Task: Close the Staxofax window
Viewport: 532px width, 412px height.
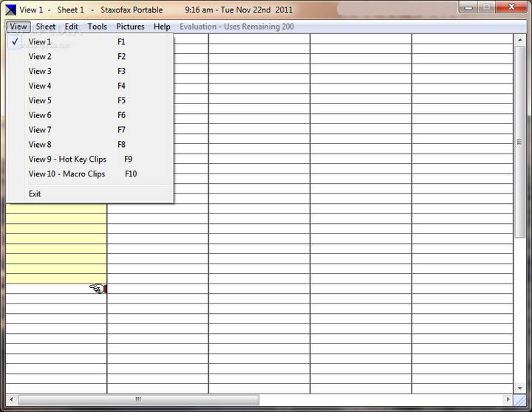Action: [511, 7]
